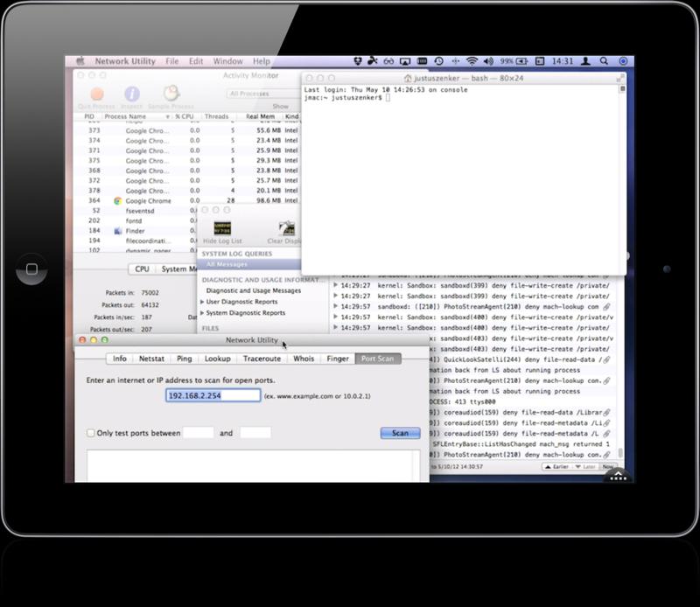Click first port range input field
Screen dimensions: 700x607
pyautogui.click(x=199, y=432)
